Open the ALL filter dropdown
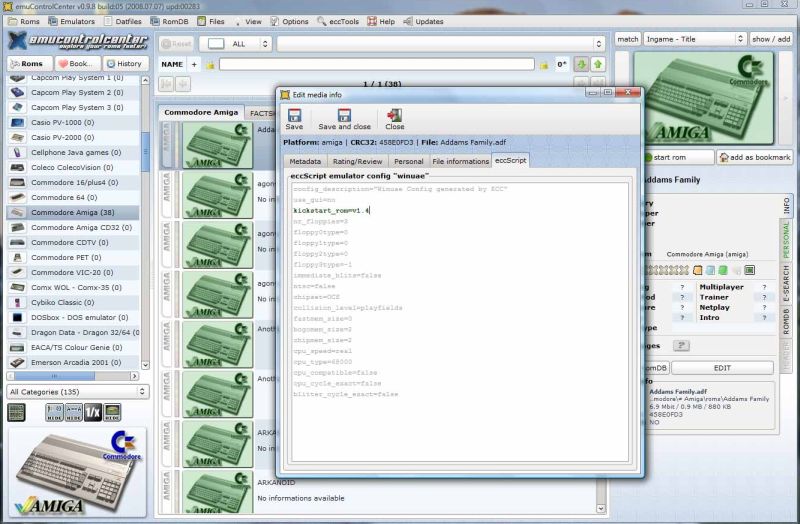 tap(235, 44)
